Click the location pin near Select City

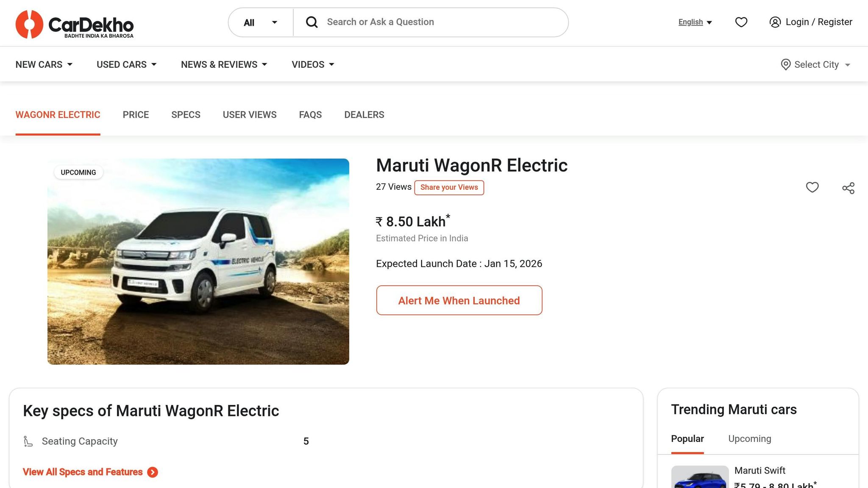tap(785, 64)
